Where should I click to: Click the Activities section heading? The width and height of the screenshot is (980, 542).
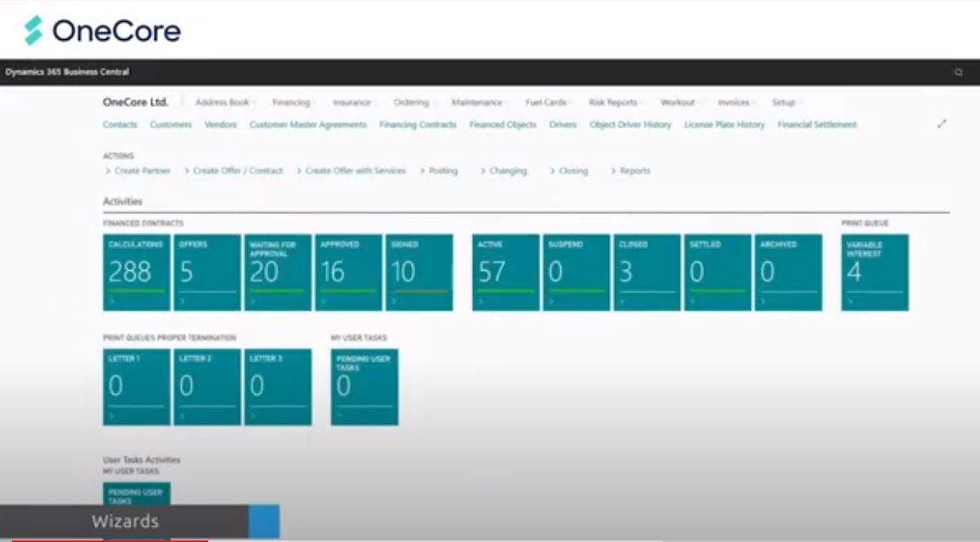click(122, 201)
